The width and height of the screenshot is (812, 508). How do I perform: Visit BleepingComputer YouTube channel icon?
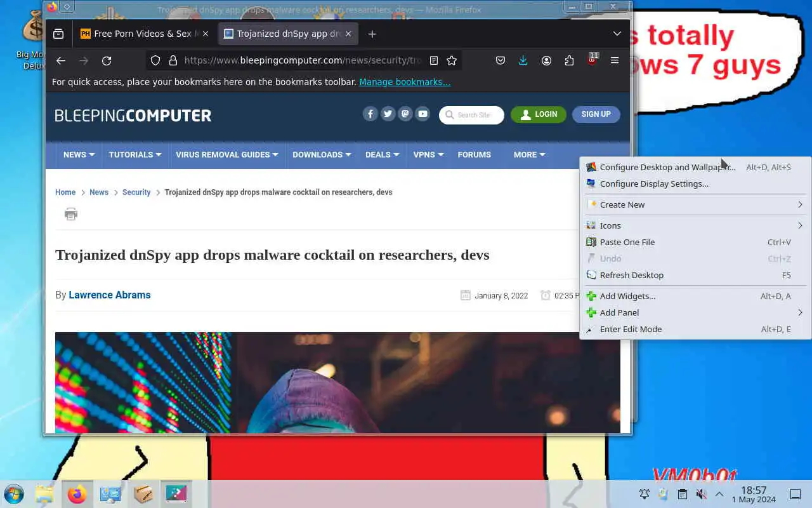click(422, 114)
